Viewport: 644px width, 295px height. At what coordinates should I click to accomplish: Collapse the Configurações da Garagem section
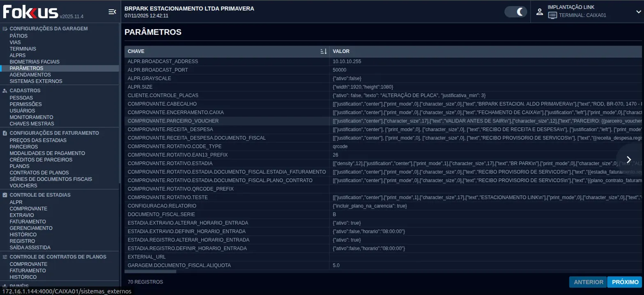click(x=48, y=29)
